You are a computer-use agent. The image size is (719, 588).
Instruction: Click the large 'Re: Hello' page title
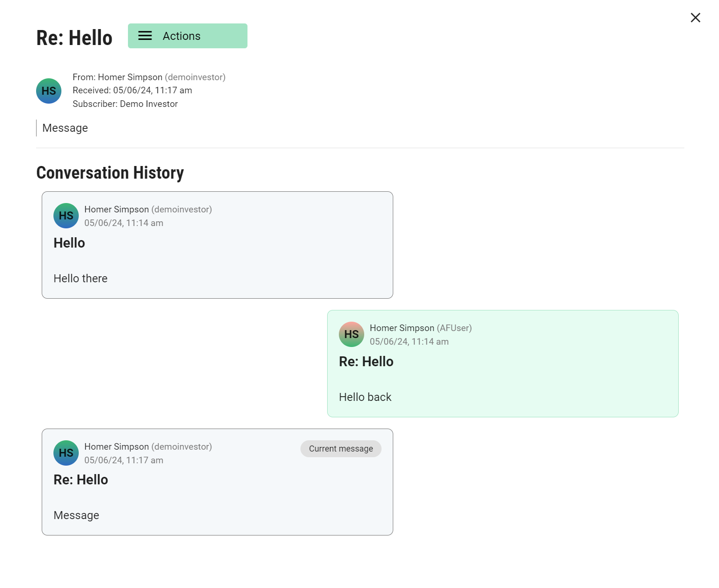coord(75,38)
